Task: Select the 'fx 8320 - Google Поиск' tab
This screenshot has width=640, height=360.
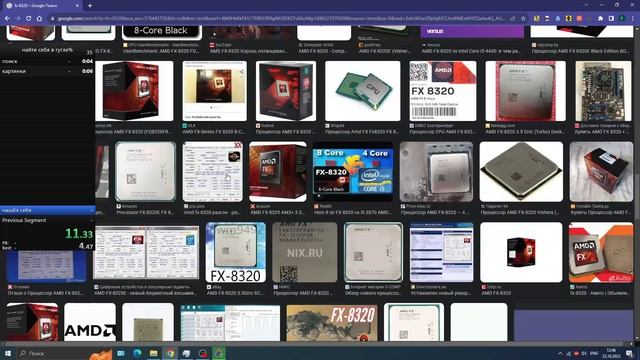Action: pos(43,6)
